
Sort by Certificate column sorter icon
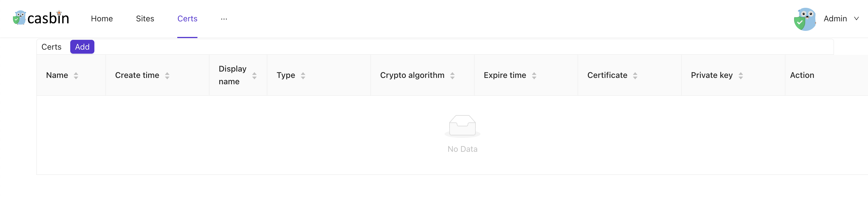pos(635,76)
